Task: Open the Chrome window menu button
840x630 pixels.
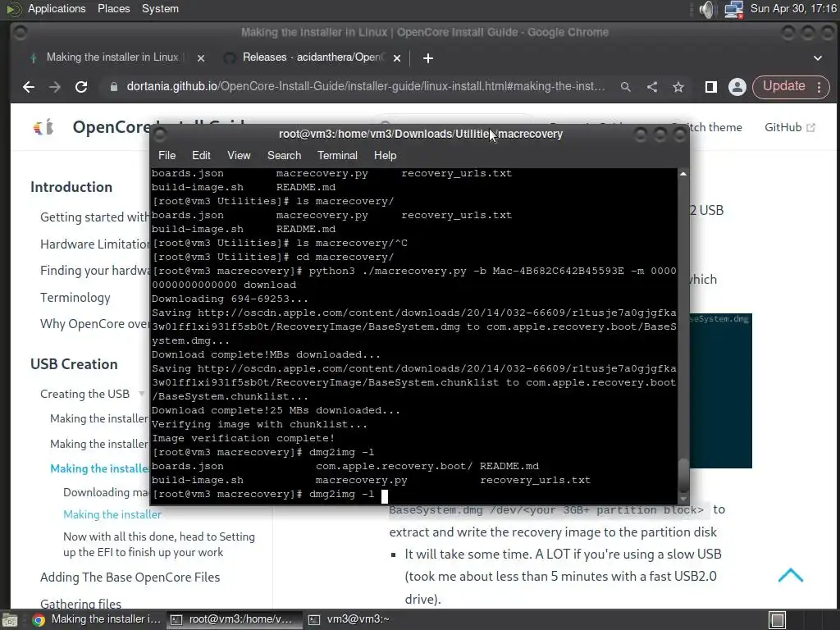Action: pos(20,33)
